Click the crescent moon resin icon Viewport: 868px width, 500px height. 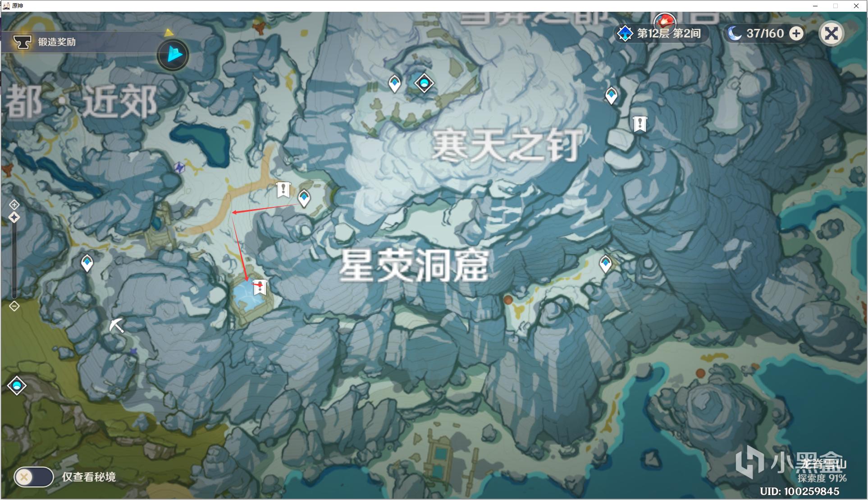(735, 33)
